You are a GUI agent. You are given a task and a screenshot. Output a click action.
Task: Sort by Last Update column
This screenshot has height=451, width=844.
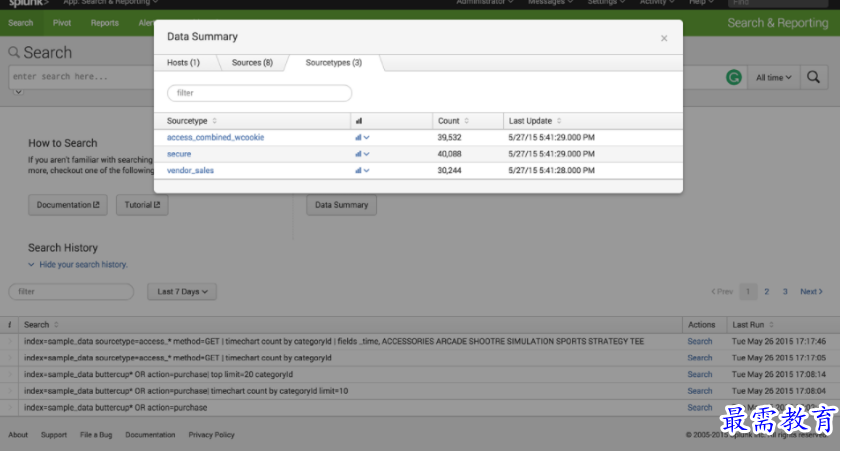535,121
